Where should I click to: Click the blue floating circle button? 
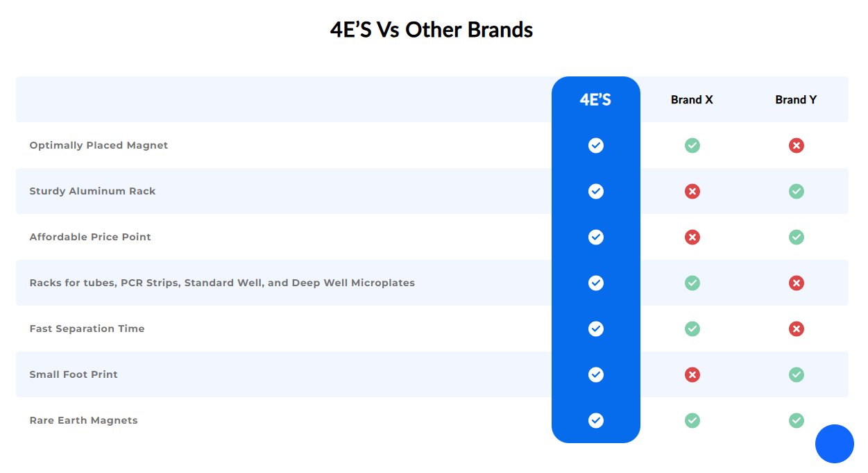(x=835, y=444)
